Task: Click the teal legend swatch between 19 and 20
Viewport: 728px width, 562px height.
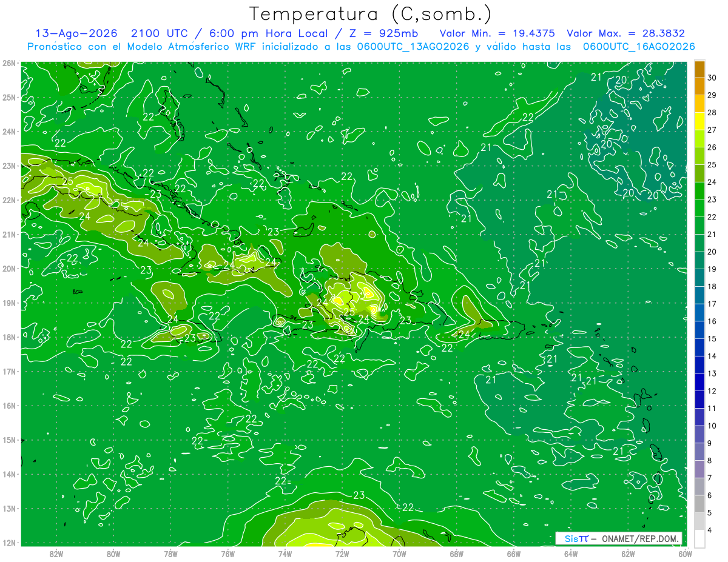Action: coord(700,260)
